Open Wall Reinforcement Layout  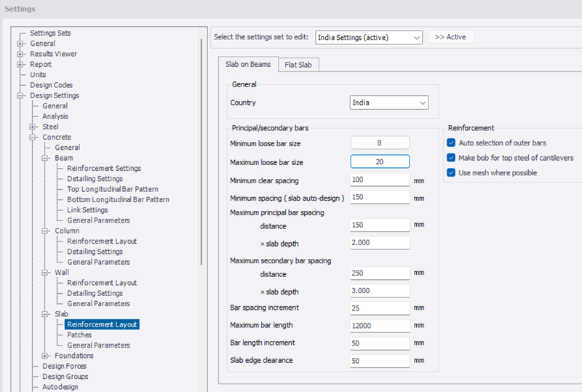click(102, 282)
